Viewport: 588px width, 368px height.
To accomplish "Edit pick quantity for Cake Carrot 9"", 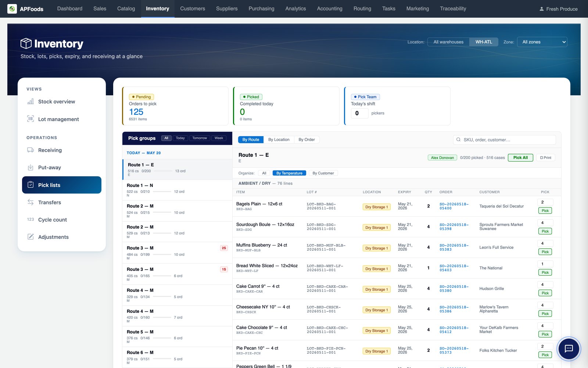I will pyautogui.click(x=545, y=285).
